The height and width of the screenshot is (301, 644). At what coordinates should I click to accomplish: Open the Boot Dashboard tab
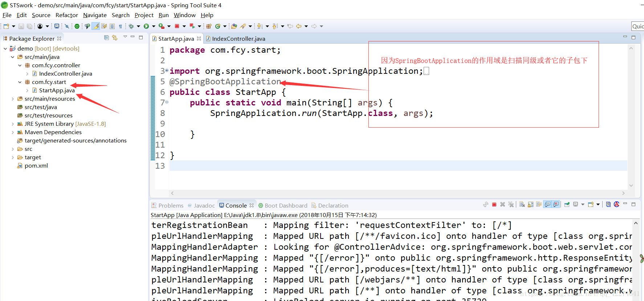pos(283,205)
